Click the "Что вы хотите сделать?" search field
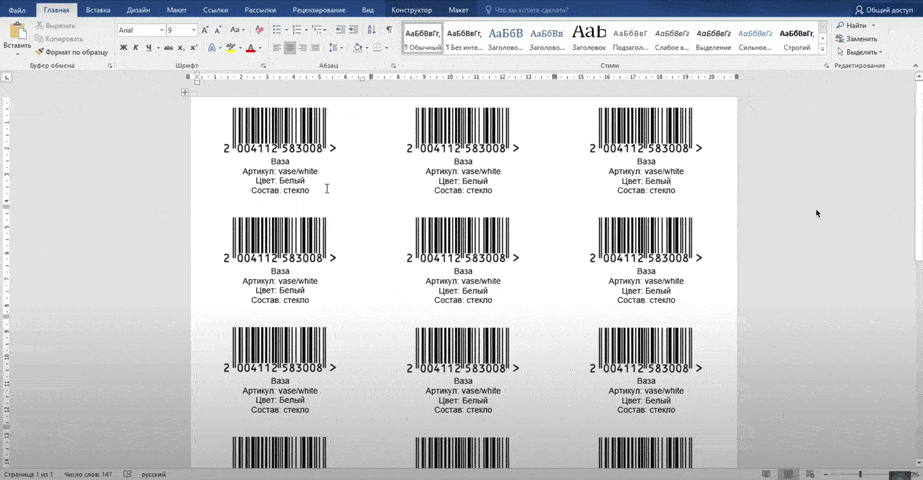 tap(530, 10)
